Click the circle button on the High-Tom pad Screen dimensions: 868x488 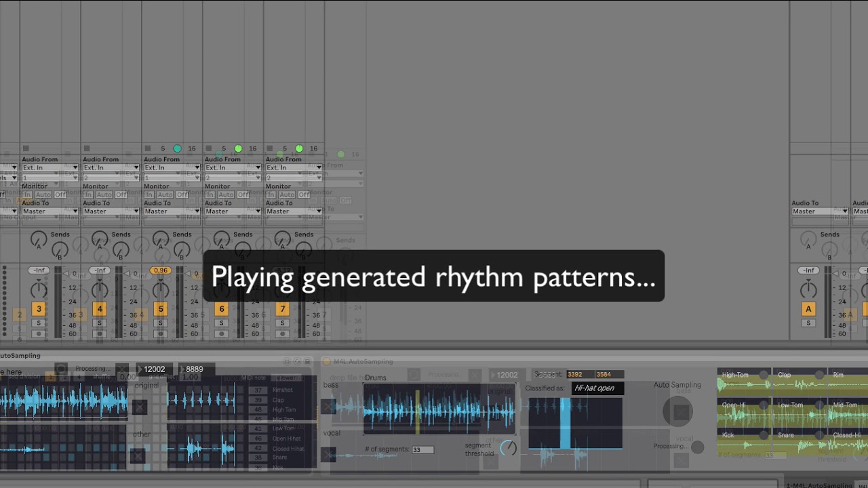(764, 375)
